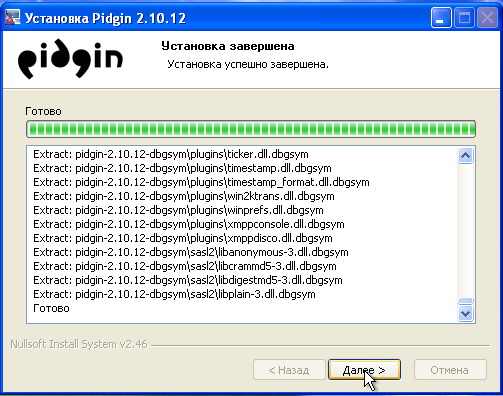Click the scrollbar thumb in log list

(x=465, y=301)
